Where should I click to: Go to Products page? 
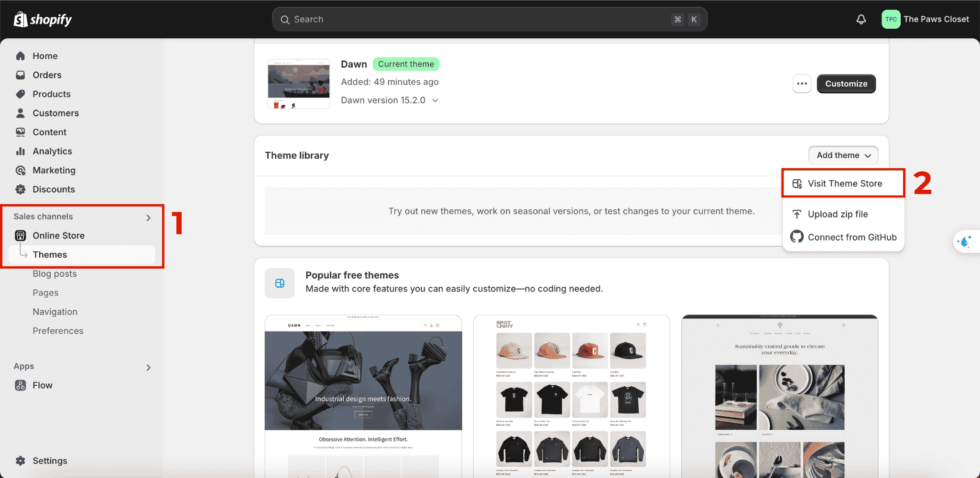52,94
